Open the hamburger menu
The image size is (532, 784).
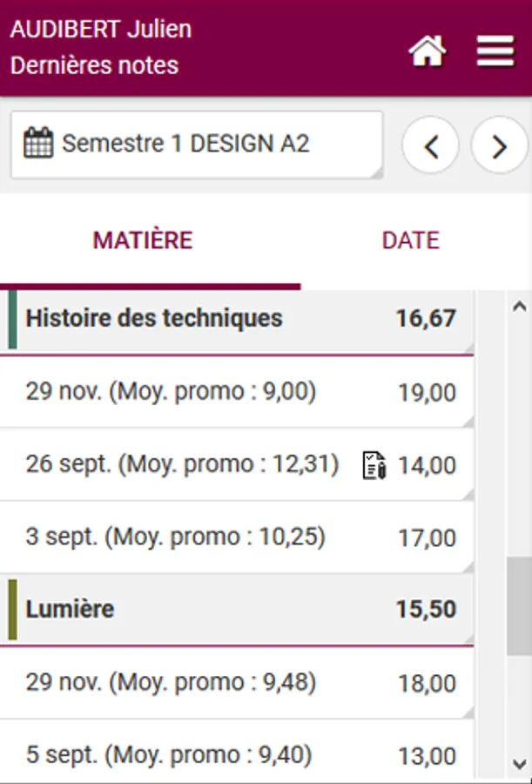(x=495, y=51)
